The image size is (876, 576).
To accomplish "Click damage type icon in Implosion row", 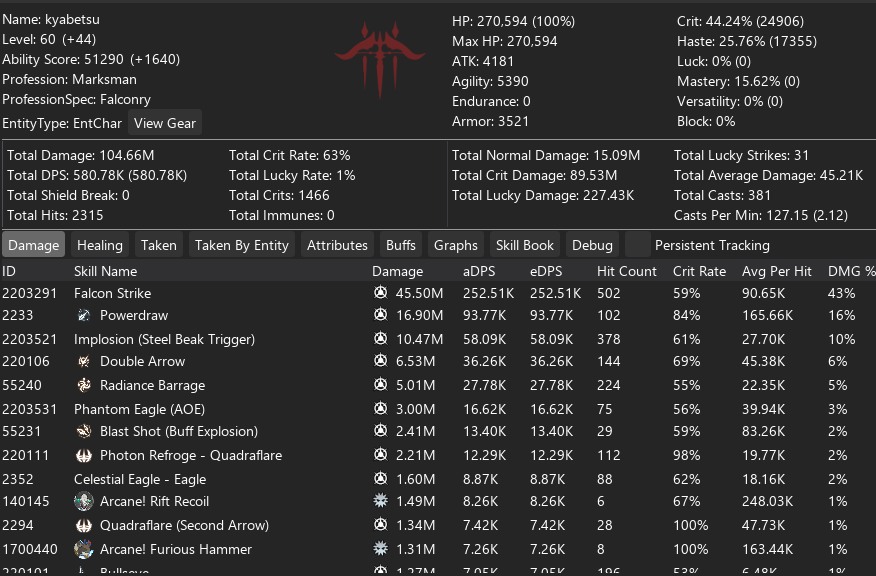I will [x=380, y=339].
